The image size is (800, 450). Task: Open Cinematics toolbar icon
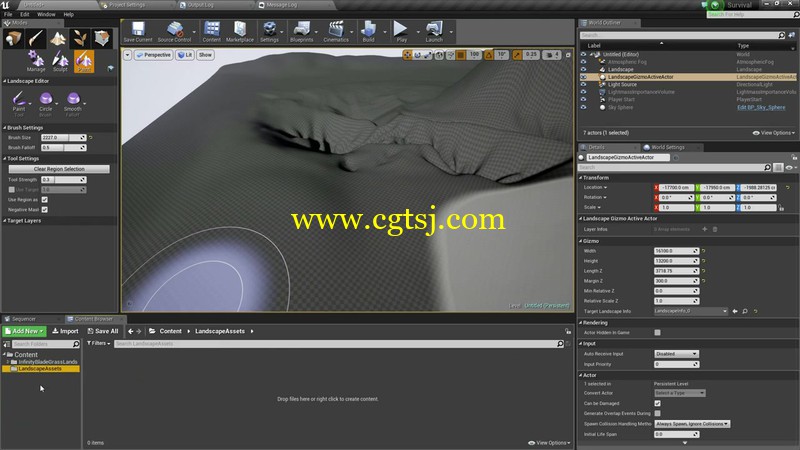(336, 32)
